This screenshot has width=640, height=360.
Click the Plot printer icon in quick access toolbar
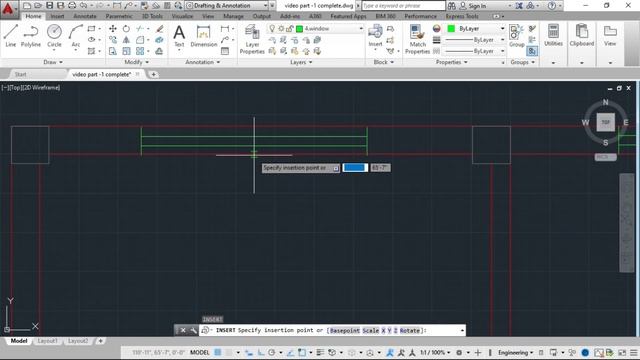pos(72,5)
